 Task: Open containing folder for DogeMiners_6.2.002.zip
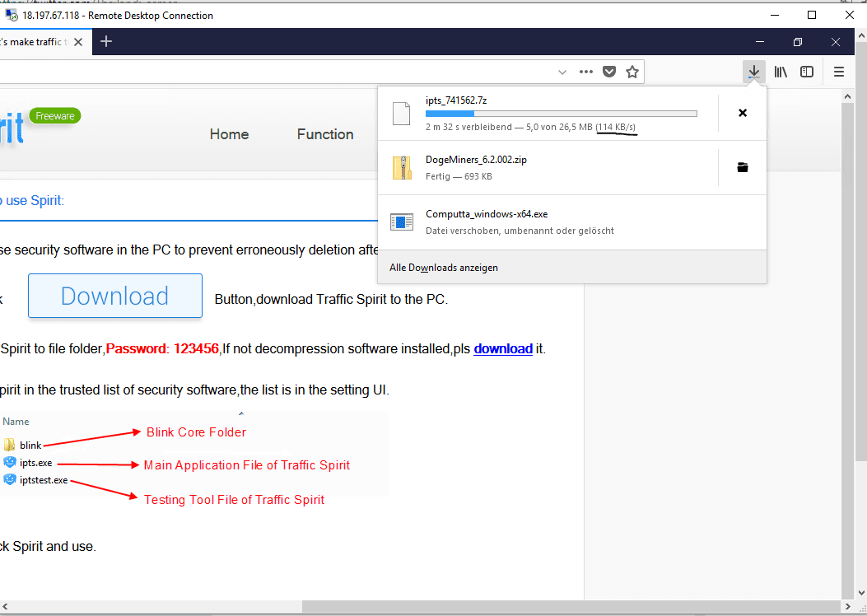point(743,167)
